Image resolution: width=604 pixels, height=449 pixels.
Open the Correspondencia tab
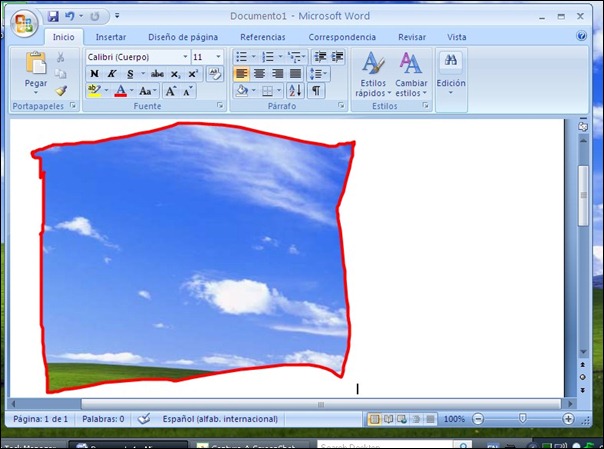pyautogui.click(x=342, y=37)
